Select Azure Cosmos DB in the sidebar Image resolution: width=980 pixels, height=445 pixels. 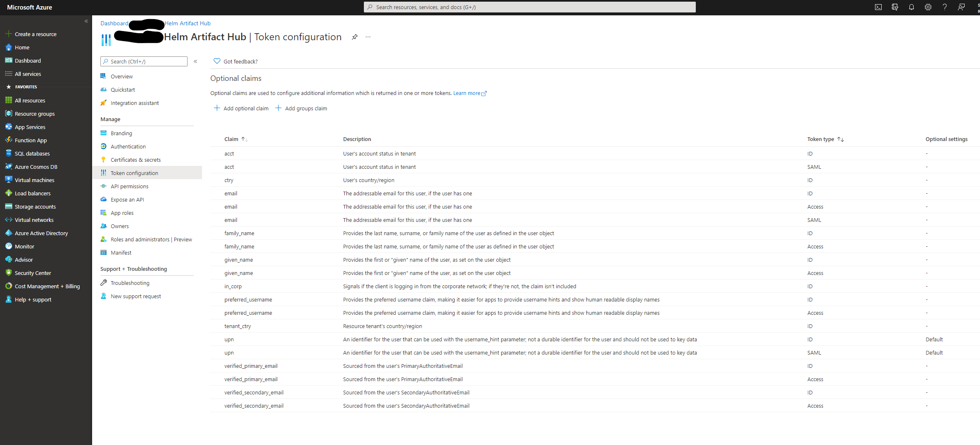click(x=35, y=167)
